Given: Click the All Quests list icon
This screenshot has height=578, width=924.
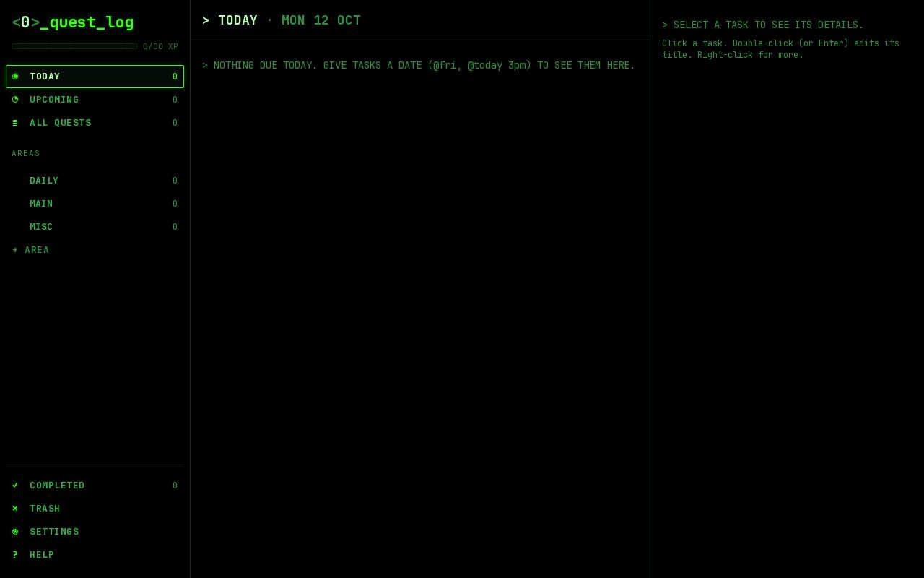Looking at the screenshot, I should (x=15, y=123).
